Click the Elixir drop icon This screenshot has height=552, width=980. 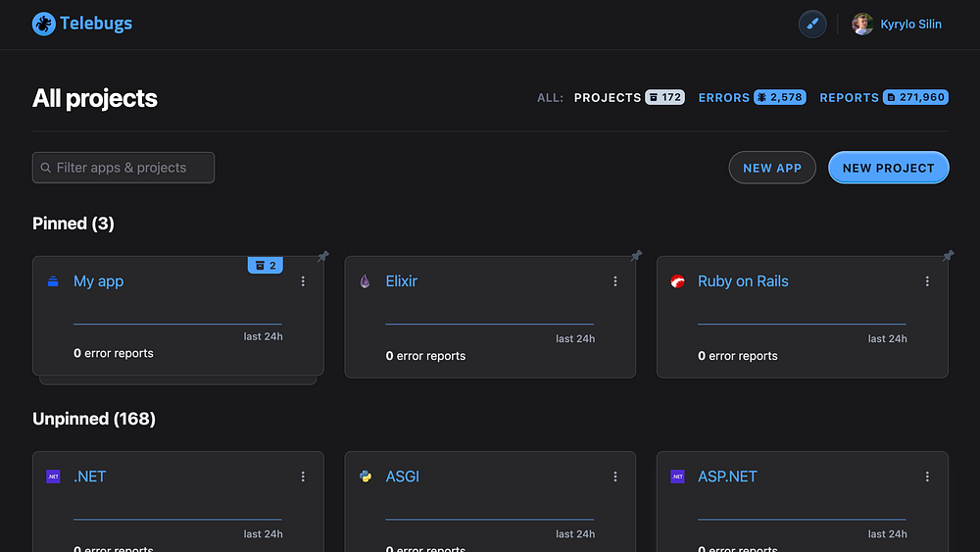[x=365, y=281]
